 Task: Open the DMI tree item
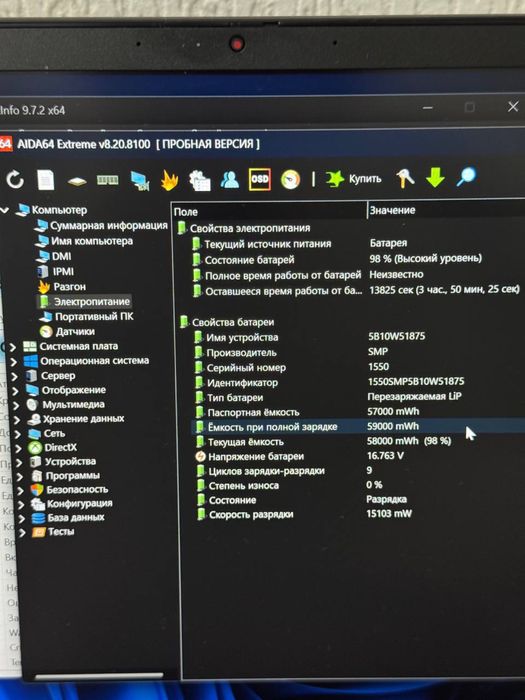click(x=61, y=256)
